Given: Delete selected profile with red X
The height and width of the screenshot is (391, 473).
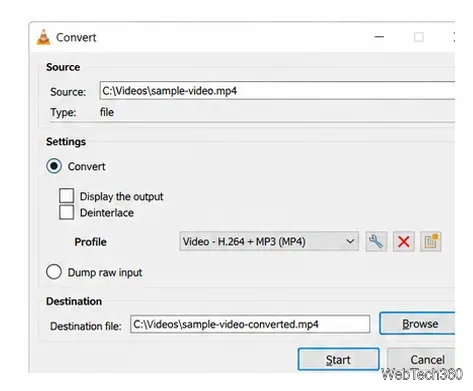Looking at the screenshot, I should click(404, 242).
